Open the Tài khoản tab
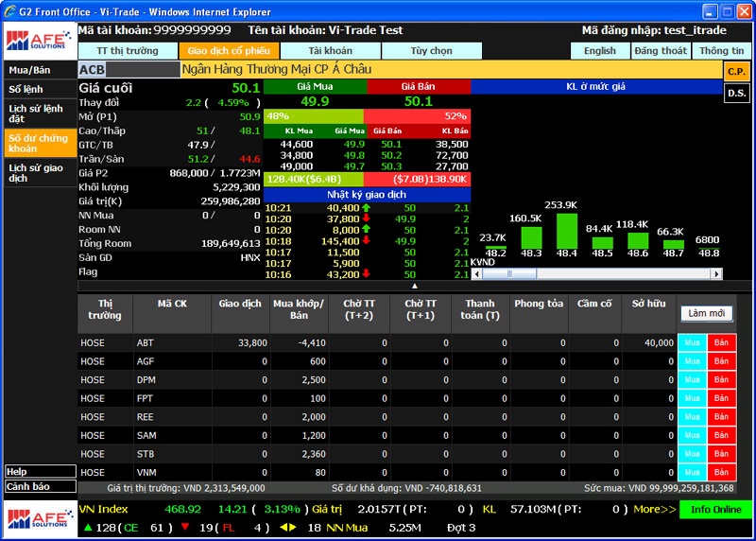 pyautogui.click(x=330, y=50)
